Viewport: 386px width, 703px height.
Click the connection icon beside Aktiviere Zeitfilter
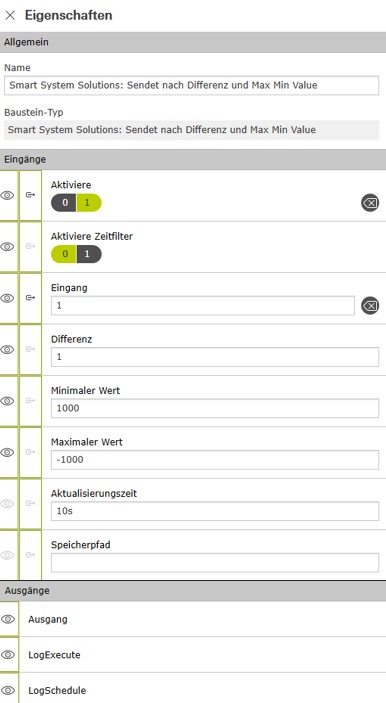coord(30,247)
